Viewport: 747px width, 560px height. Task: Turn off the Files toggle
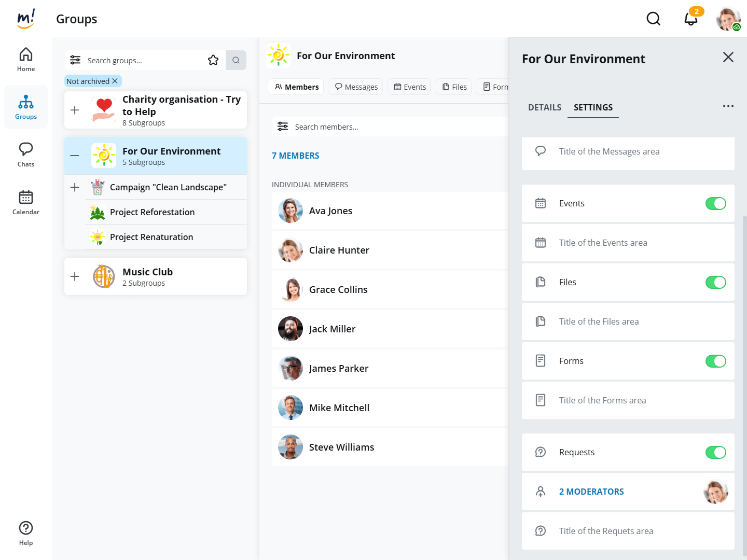[x=715, y=283]
